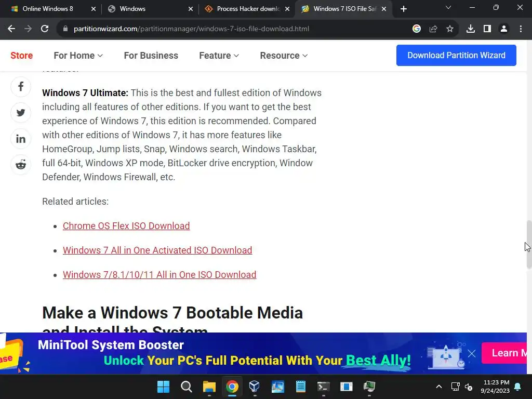The width and height of the screenshot is (532, 399).
Task: Share this page from the address bar
Action: 433,29
